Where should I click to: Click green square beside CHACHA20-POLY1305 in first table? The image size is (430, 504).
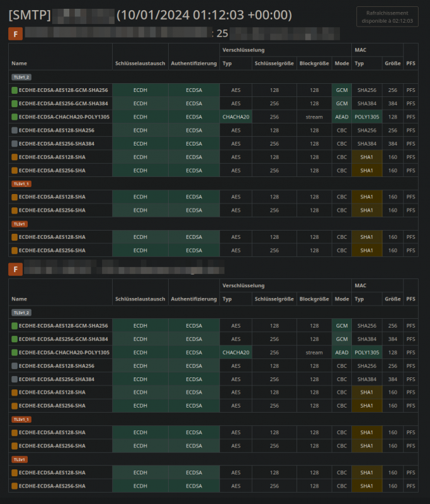(14, 117)
